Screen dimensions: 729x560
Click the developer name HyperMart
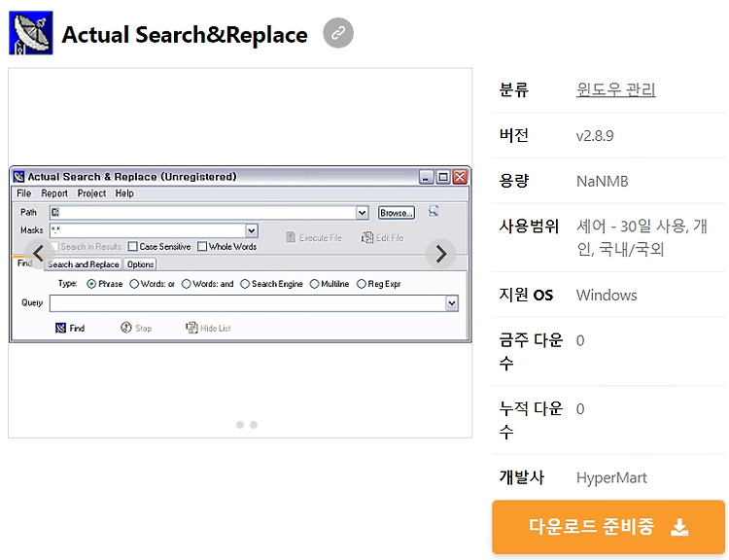click(x=611, y=477)
